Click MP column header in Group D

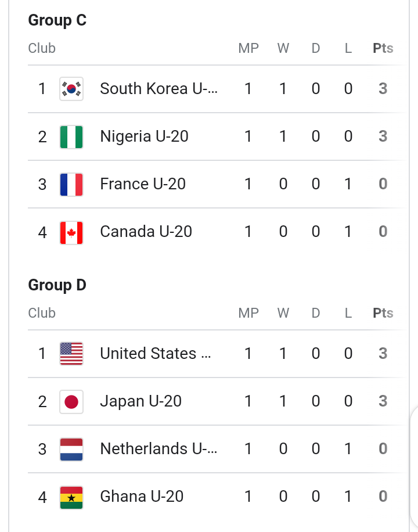tap(248, 313)
